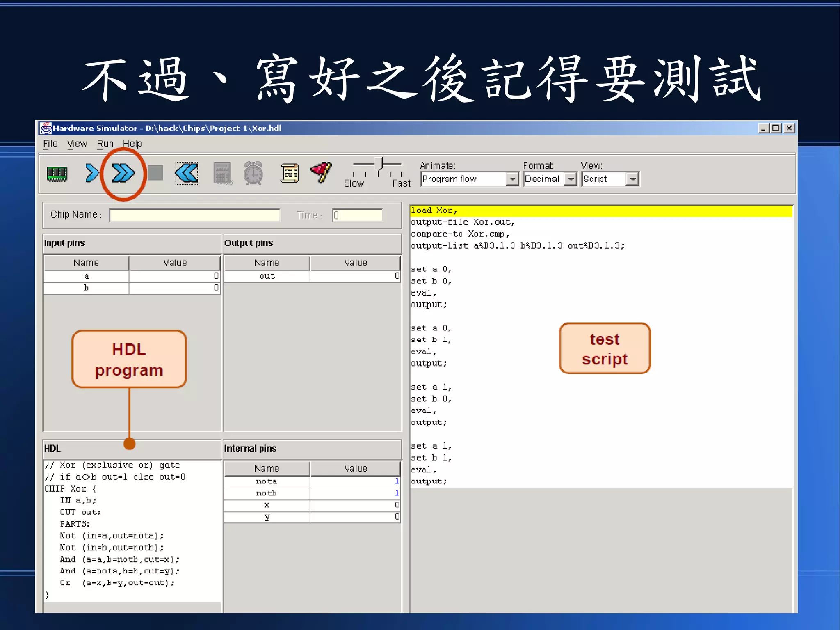Click the Chip Name input field
840x630 pixels.
[195, 215]
